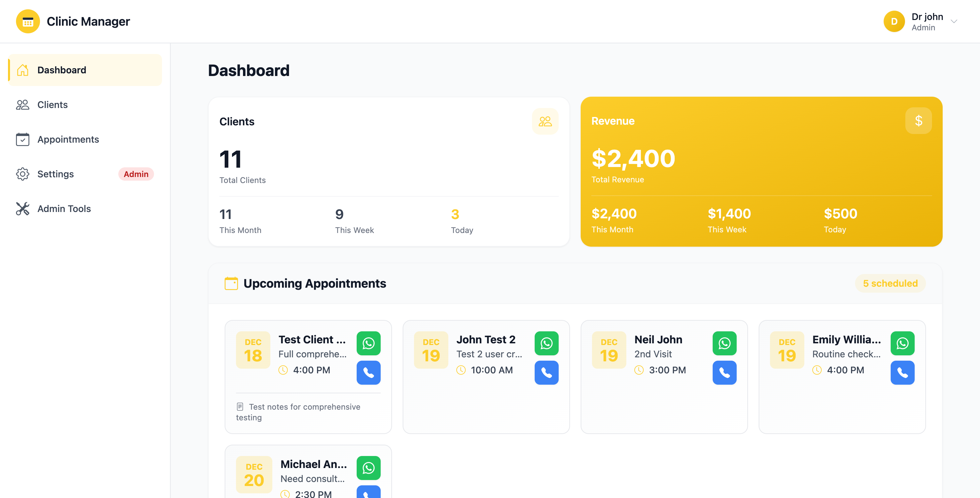Open WhatsApp chat for Michael's appointment
980x498 pixels.
click(x=368, y=468)
